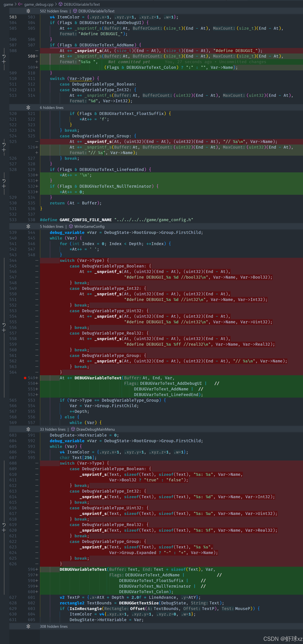
Task: Reveal the 308 hidden lines at bottom
Action: point(28,626)
